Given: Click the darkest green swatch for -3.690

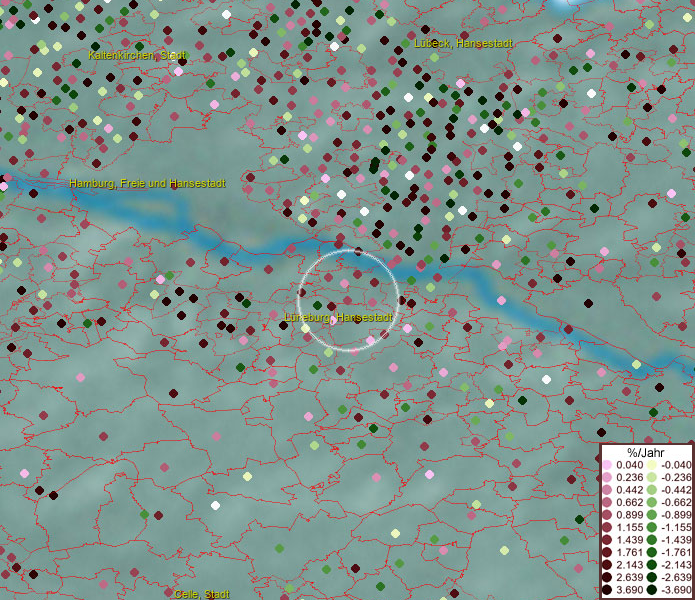Looking at the screenshot, I should tap(652, 590).
